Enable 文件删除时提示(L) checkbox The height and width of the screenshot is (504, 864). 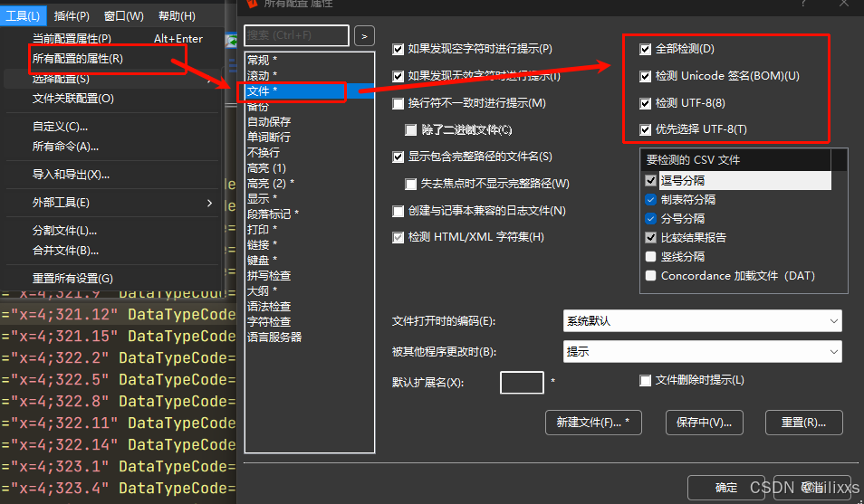pyautogui.click(x=645, y=381)
